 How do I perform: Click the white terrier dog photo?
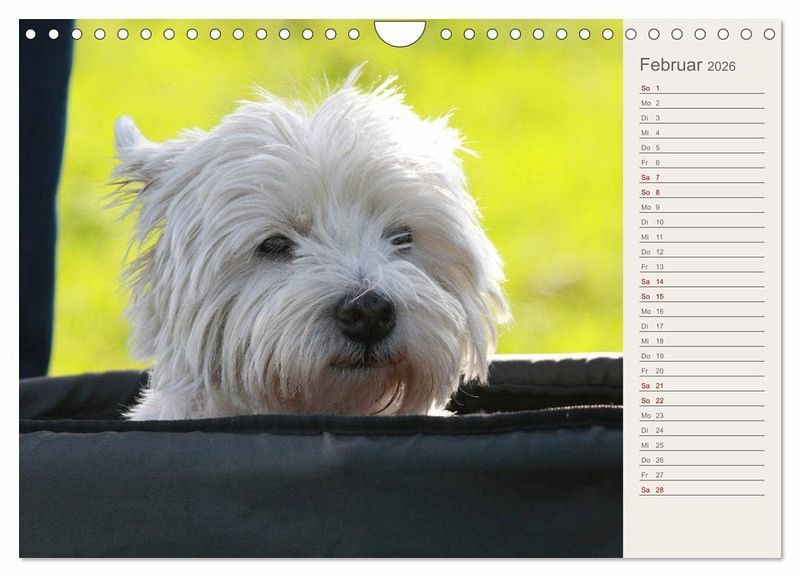[321, 288]
